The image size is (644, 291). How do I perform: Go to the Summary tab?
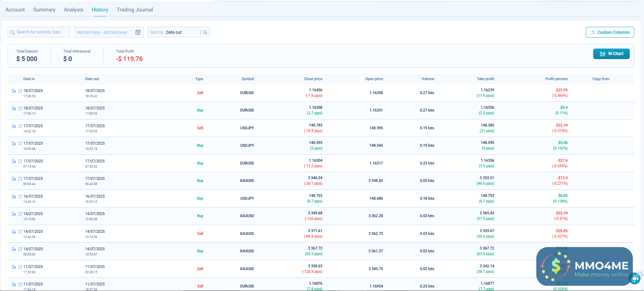coord(44,10)
